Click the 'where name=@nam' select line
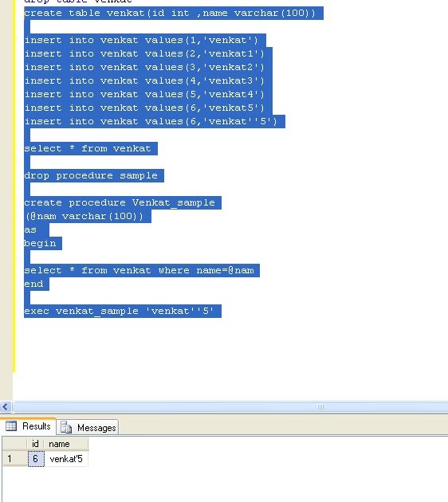Image resolution: width=448 pixels, height=502 pixels. tap(139, 271)
